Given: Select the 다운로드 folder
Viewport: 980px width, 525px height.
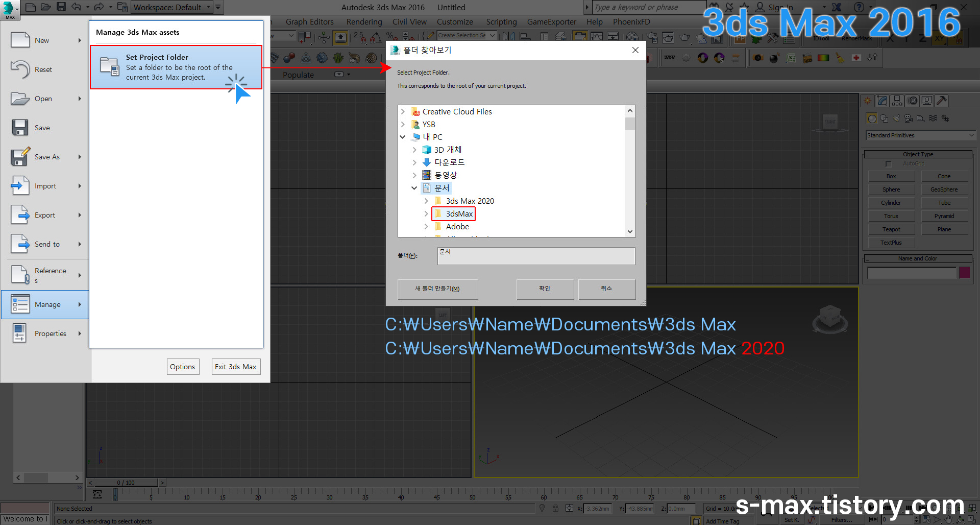Looking at the screenshot, I should point(444,162).
